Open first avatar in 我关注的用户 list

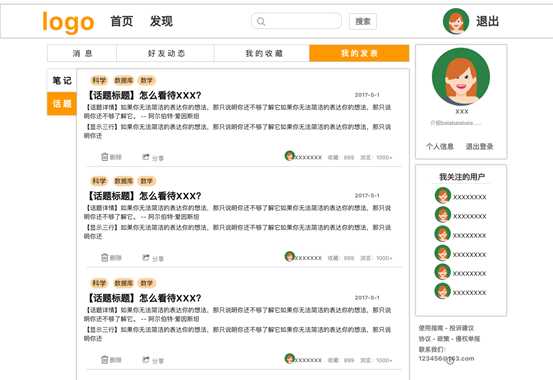point(443,195)
